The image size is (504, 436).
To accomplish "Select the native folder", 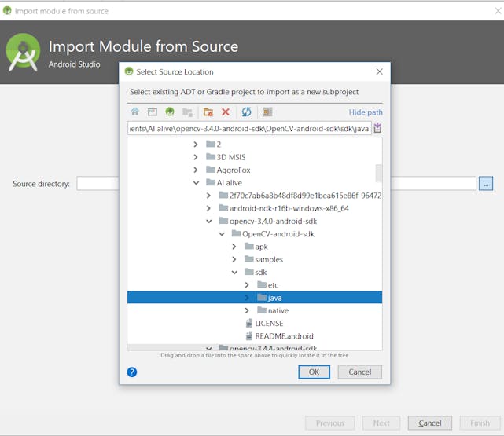I will [x=278, y=310].
